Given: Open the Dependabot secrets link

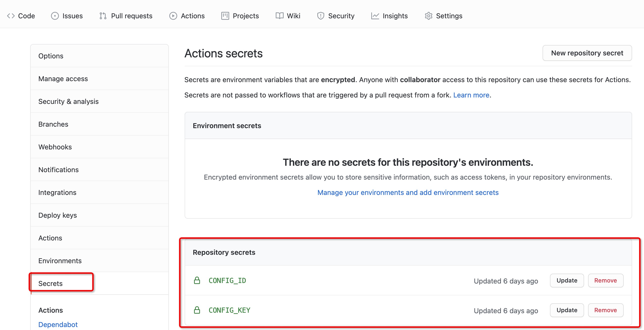Looking at the screenshot, I should click(x=58, y=324).
